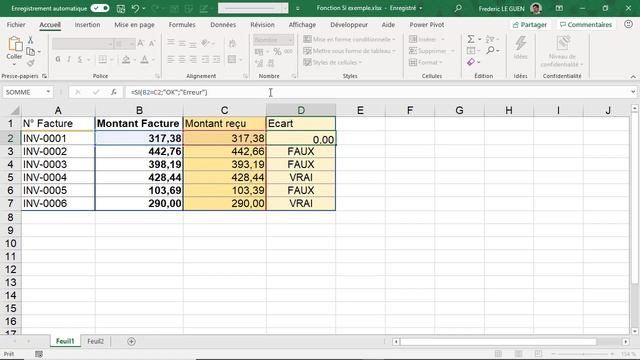
Task: Click the Idées lightning icon
Action: coord(520,44)
